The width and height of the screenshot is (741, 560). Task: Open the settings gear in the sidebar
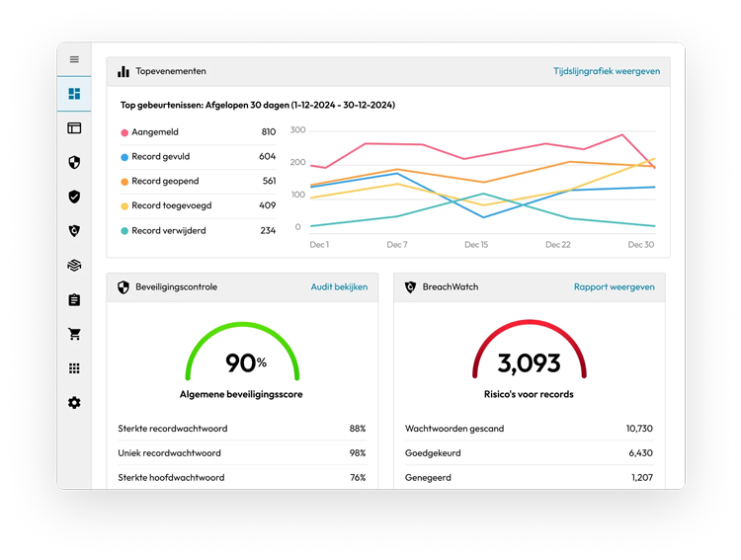(x=74, y=403)
